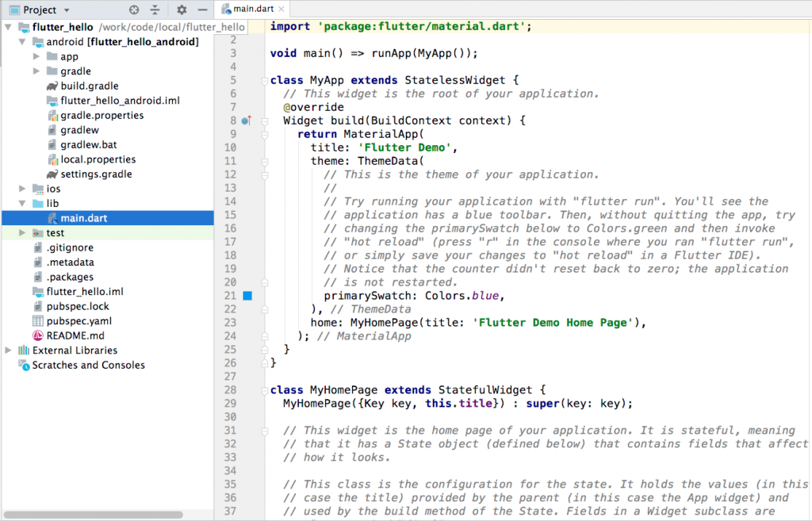
Task: Click the locate/scroll from source target icon
Action: click(x=134, y=10)
